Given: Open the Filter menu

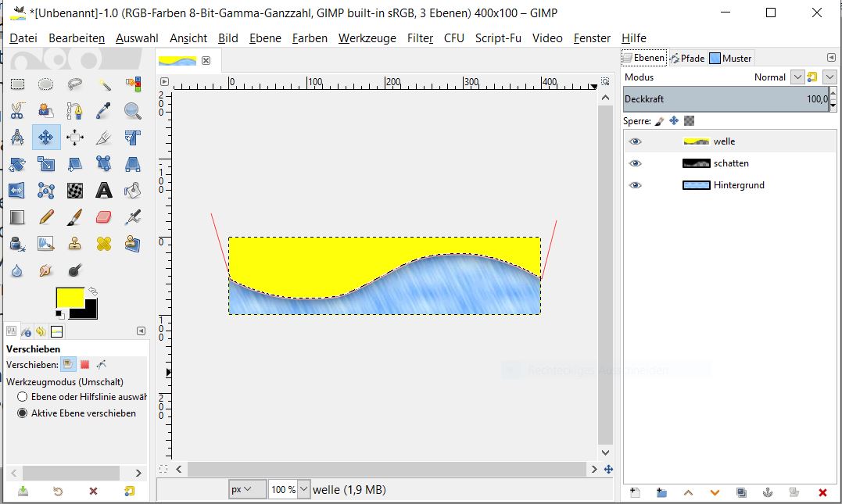Looking at the screenshot, I should 420,38.
